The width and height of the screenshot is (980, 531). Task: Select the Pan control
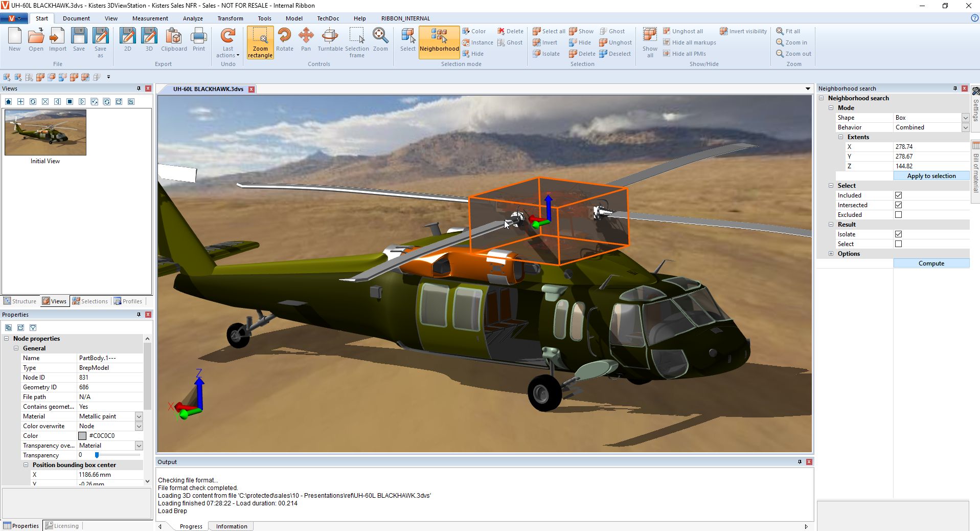click(306, 40)
